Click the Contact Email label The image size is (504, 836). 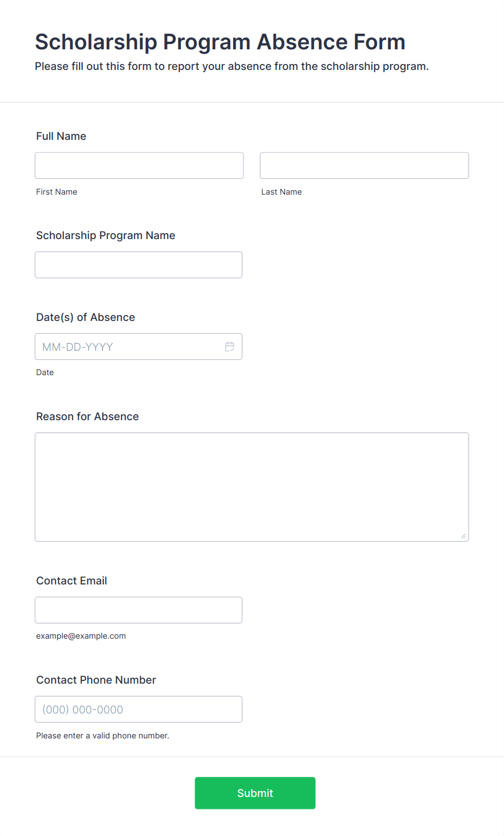click(72, 581)
